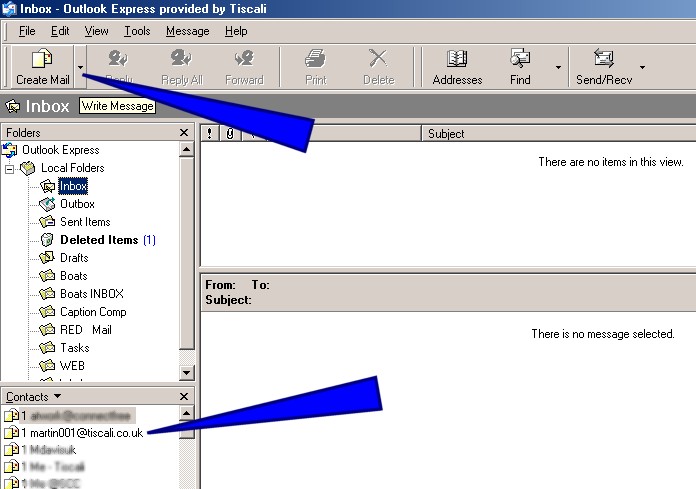The height and width of the screenshot is (489, 696).
Task: Click the Create Mail toolbar icon
Action: pos(42,66)
